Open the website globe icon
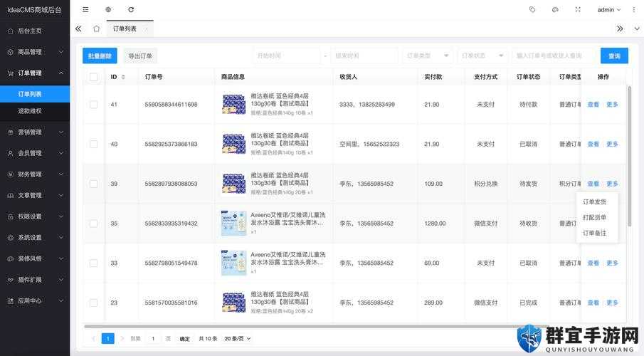 pos(108,9)
